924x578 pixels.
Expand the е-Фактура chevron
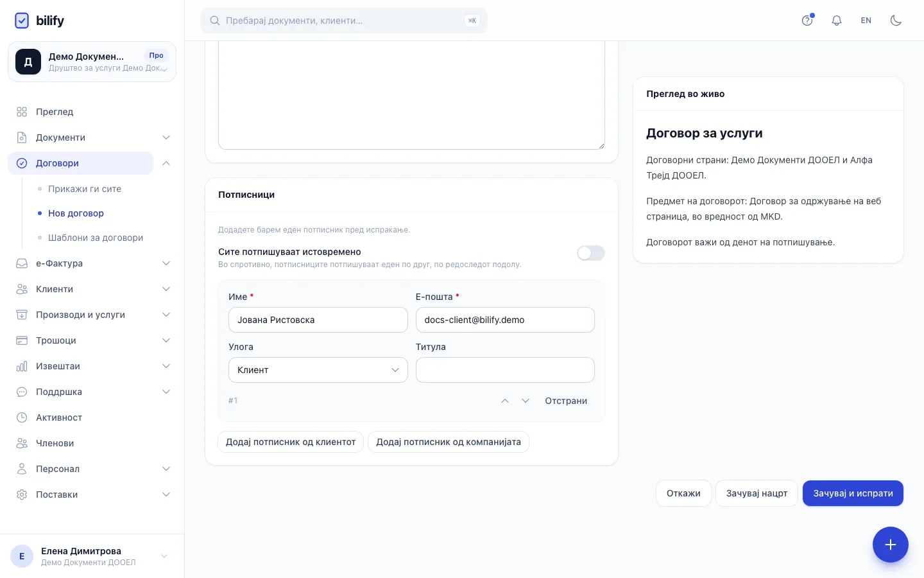166,263
